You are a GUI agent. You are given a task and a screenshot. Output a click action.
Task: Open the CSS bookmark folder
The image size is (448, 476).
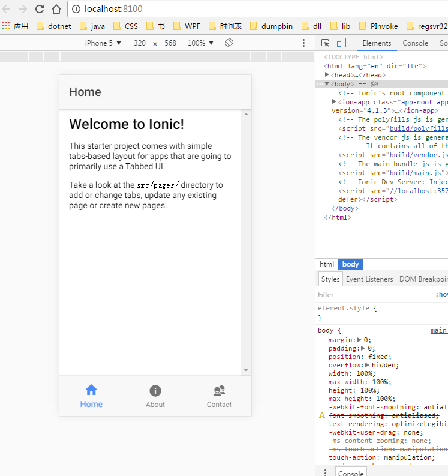pyautogui.click(x=125, y=26)
